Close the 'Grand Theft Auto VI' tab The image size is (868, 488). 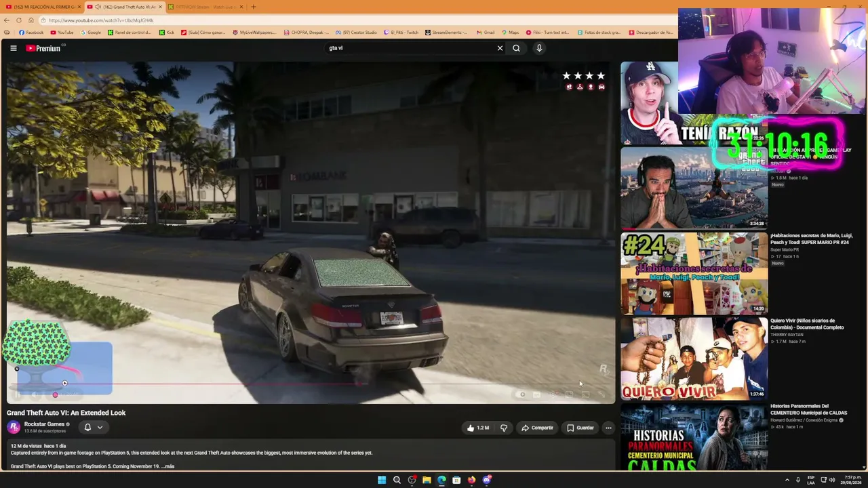click(x=160, y=7)
